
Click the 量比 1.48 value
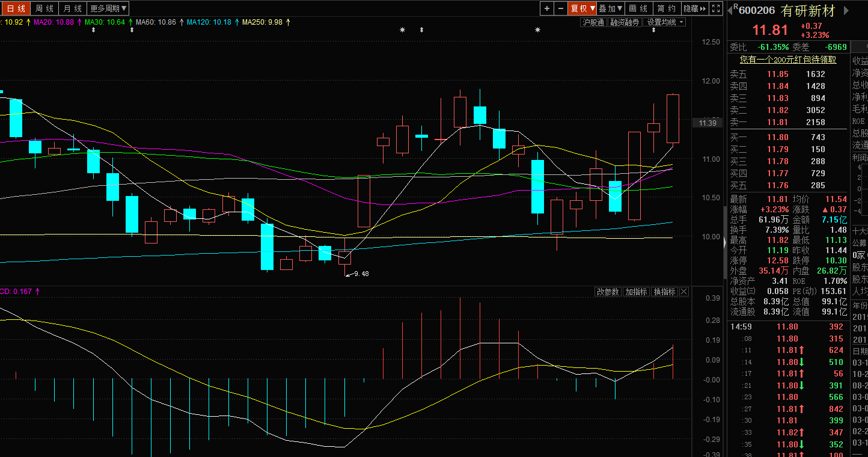coord(839,230)
